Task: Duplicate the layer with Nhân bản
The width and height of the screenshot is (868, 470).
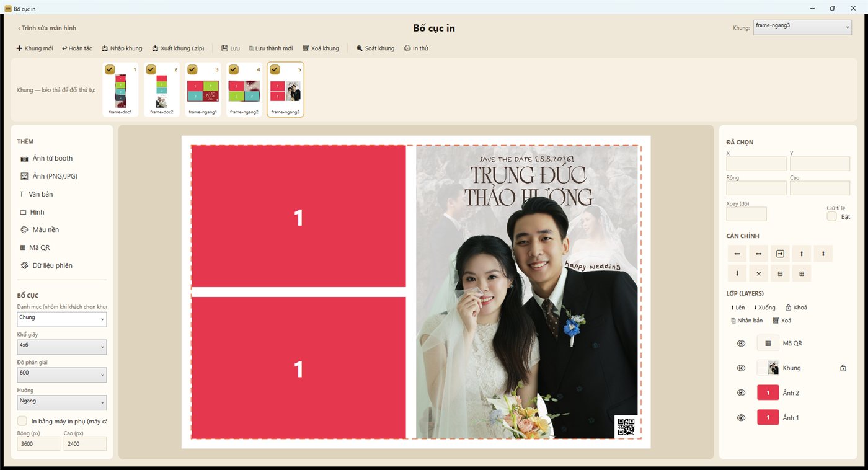Action: click(x=746, y=321)
